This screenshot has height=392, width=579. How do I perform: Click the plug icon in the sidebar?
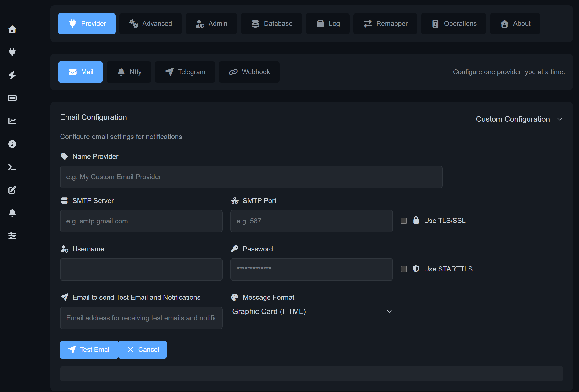(12, 52)
